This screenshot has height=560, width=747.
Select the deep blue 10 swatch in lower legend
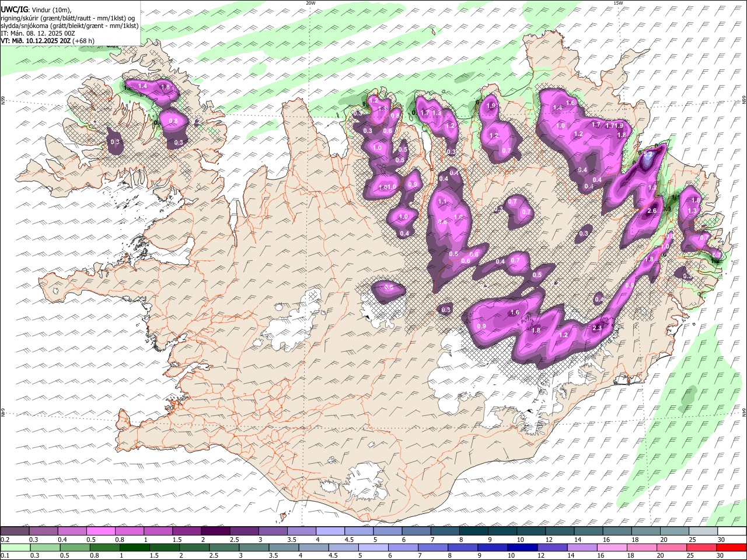pos(521,548)
